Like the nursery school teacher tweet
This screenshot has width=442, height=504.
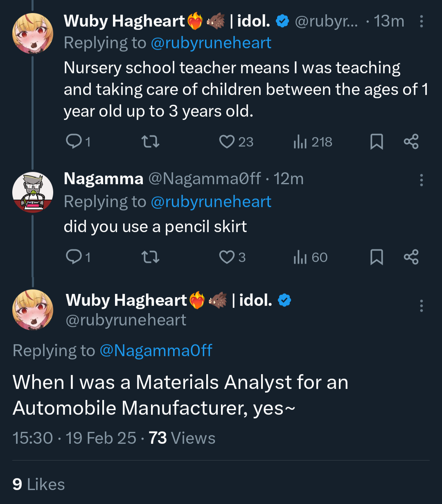(x=227, y=142)
